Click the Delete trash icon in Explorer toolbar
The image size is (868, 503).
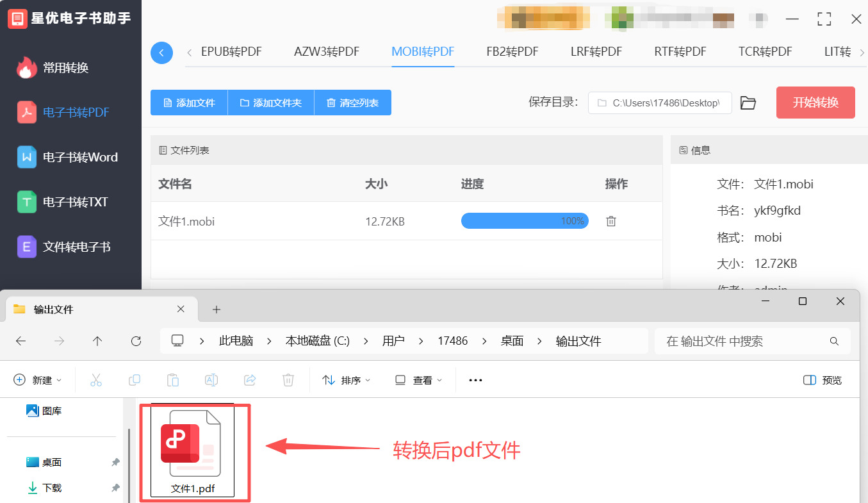288,380
